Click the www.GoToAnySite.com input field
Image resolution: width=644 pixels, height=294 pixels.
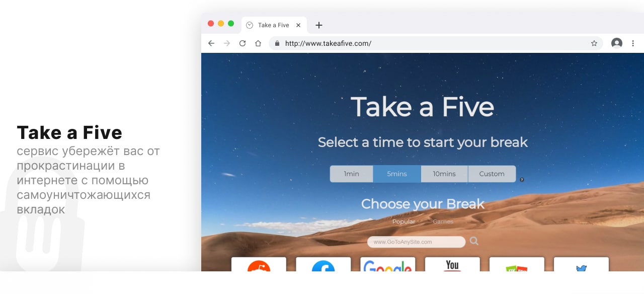click(x=417, y=242)
